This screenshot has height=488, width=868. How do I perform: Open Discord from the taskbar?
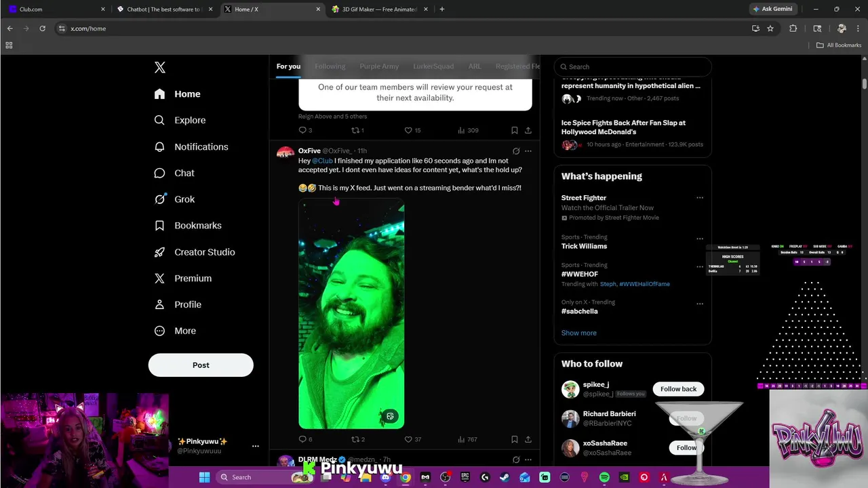pos(385,477)
